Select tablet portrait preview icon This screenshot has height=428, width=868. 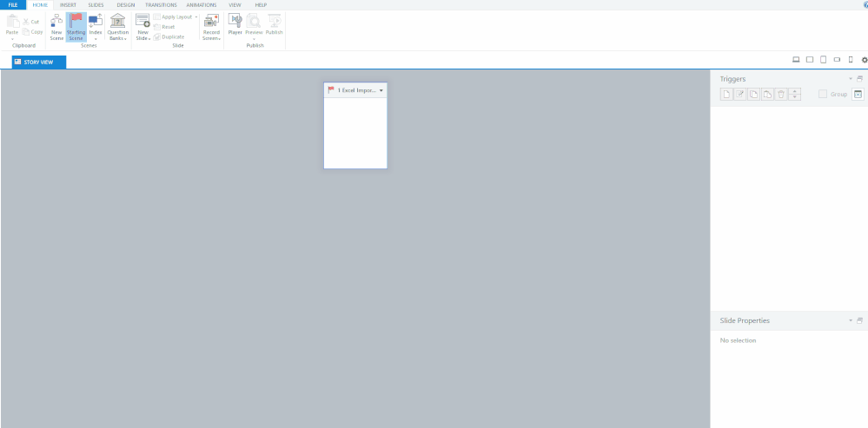click(x=823, y=60)
